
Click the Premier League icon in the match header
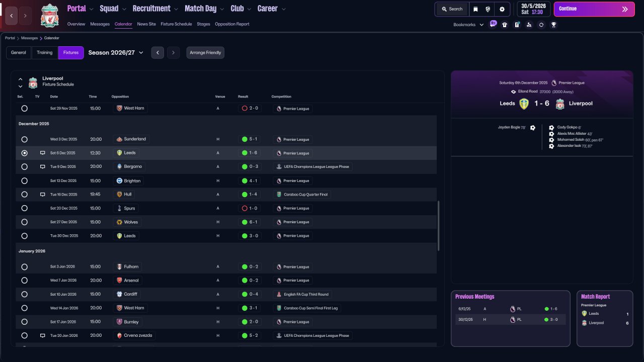pos(554,83)
